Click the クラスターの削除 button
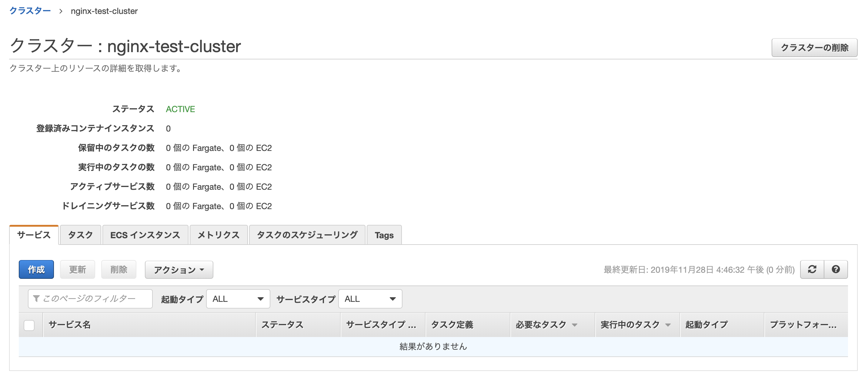Image resolution: width=868 pixels, height=377 pixels. [x=814, y=48]
